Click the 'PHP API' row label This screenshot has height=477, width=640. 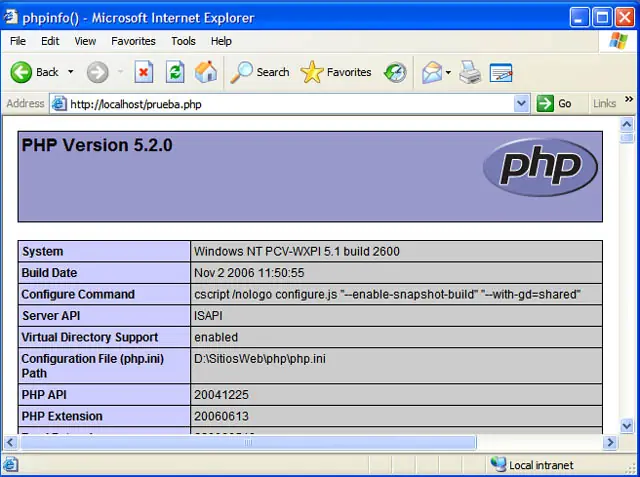[44, 395]
